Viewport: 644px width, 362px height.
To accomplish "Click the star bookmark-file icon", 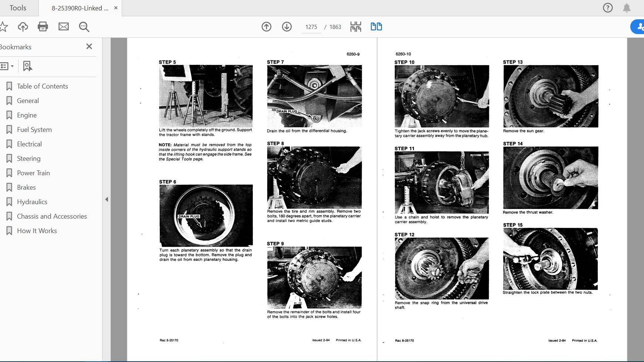I will (3, 27).
